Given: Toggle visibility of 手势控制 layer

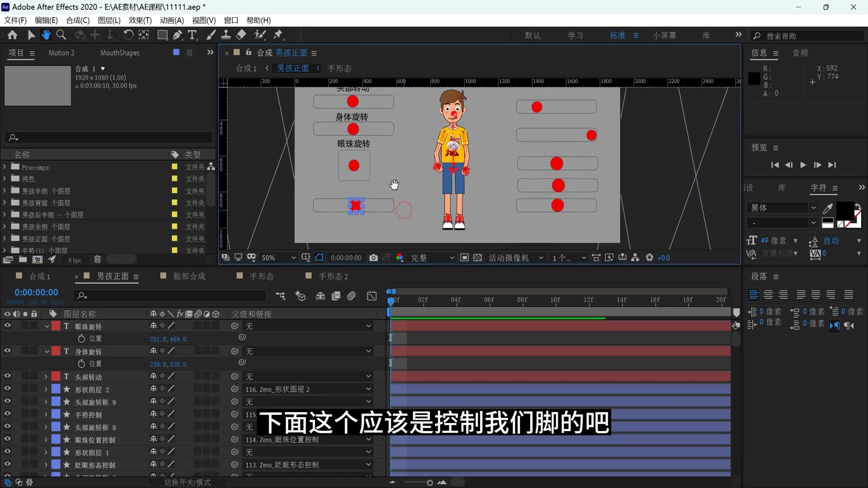Looking at the screenshot, I should point(7,414).
